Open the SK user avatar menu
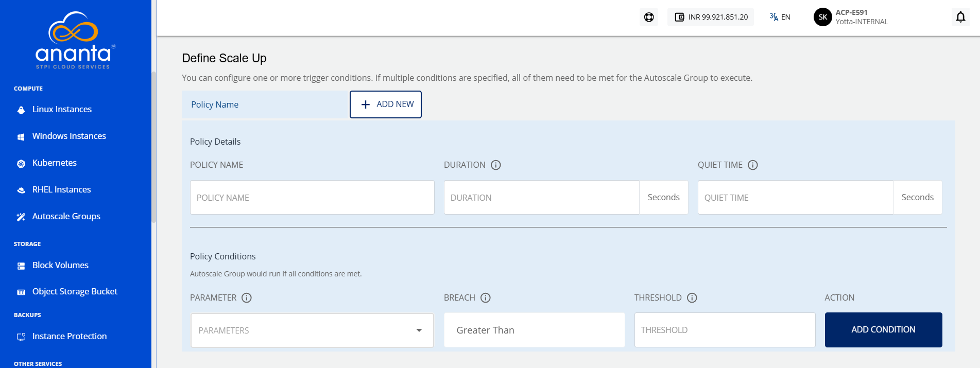 [822, 17]
